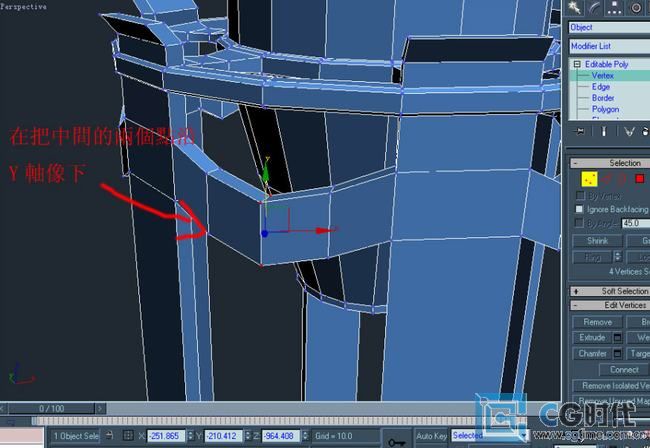Viewport: 650px width, 448px height.
Task: Click the Extrude button
Action: 592,338
